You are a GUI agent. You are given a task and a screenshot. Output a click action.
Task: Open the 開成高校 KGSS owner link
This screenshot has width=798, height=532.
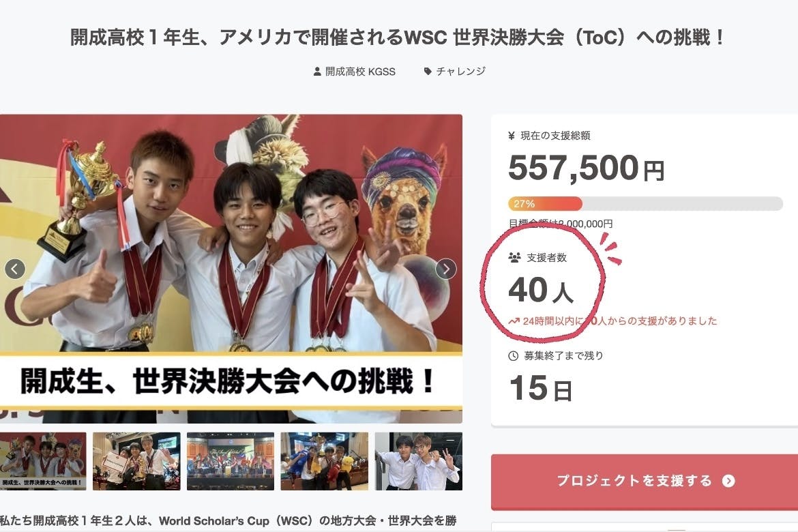click(x=360, y=71)
